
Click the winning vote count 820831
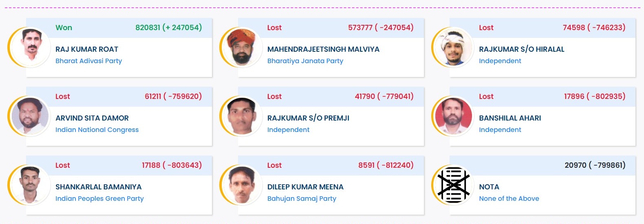(x=148, y=28)
